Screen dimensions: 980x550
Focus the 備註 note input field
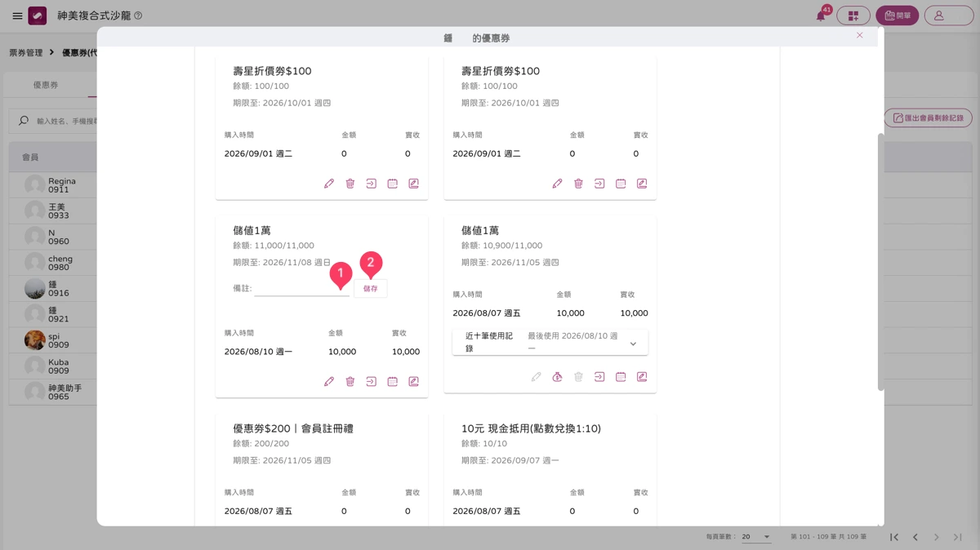pyautogui.click(x=301, y=289)
